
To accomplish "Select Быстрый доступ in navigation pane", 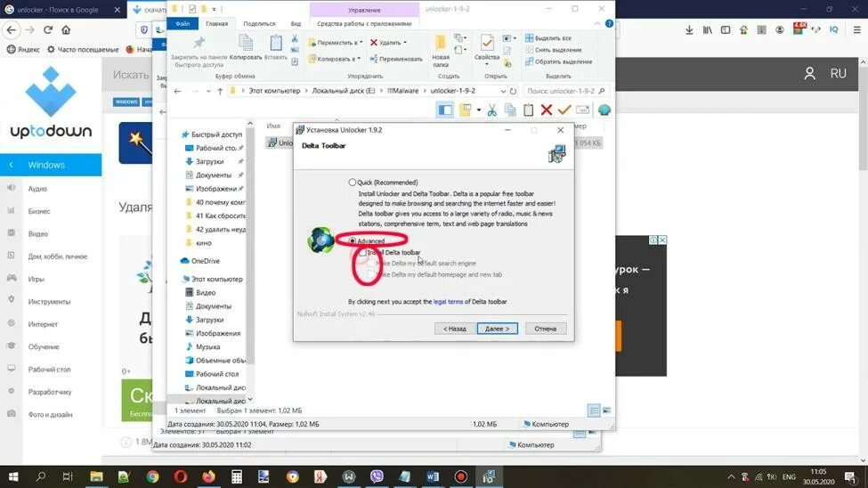I will pyautogui.click(x=212, y=134).
